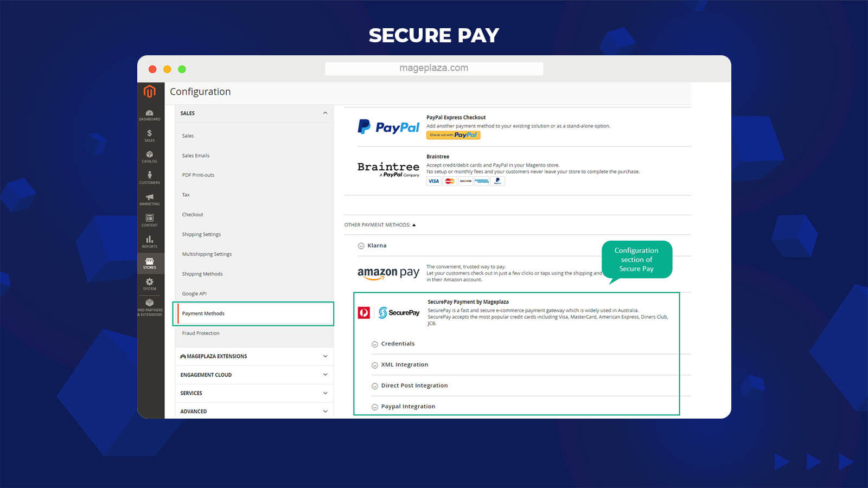Select Payment Methods in Sales menu
This screenshot has width=868, height=488.
click(x=203, y=313)
